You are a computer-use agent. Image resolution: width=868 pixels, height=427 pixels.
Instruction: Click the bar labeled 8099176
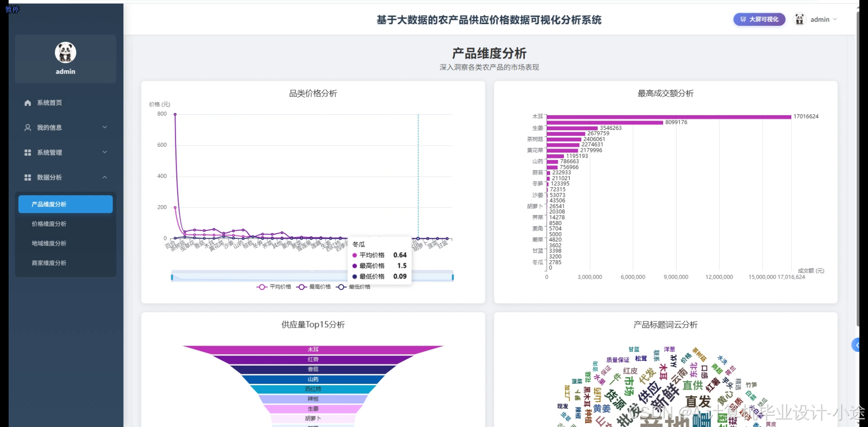click(x=605, y=123)
